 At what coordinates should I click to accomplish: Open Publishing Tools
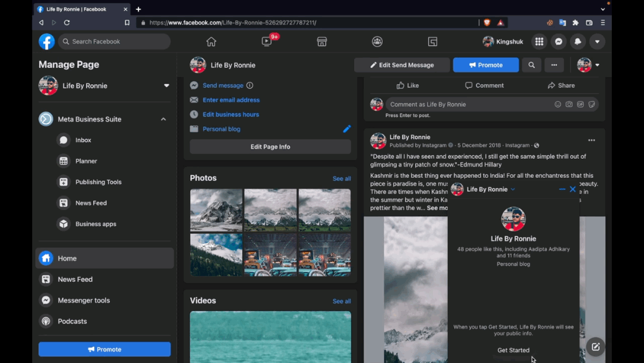tap(98, 182)
